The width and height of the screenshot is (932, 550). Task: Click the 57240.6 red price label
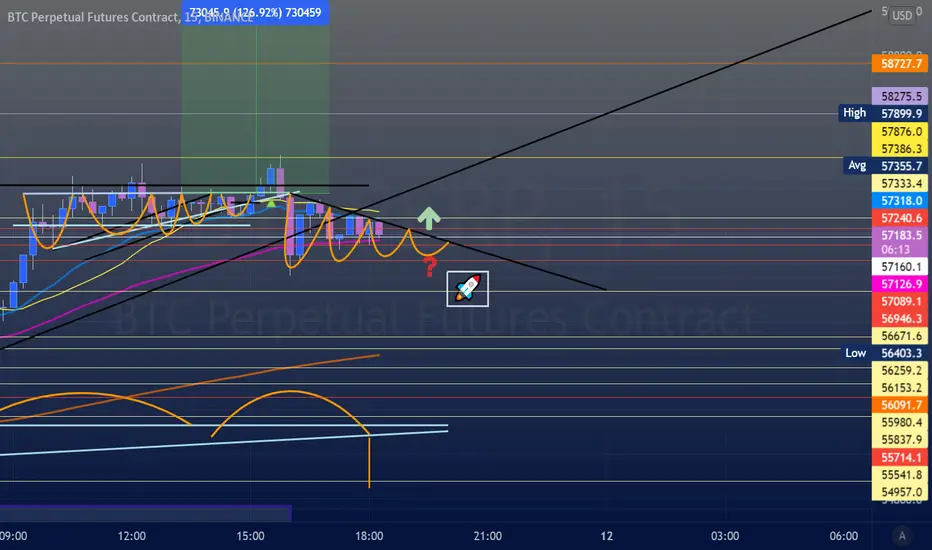tap(900, 218)
